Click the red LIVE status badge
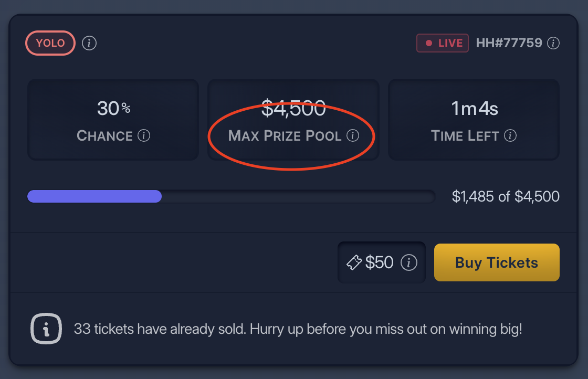588x379 pixels. point(442,43)
